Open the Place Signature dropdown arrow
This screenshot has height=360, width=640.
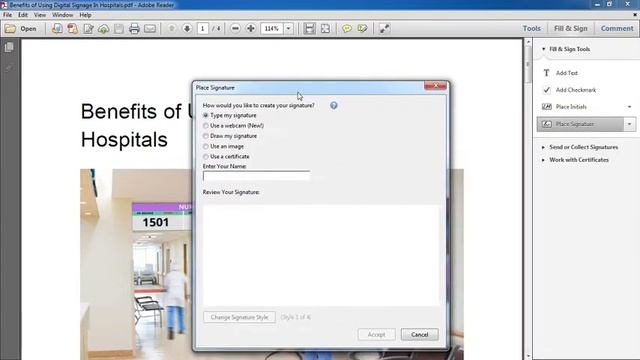pos(630,124)
